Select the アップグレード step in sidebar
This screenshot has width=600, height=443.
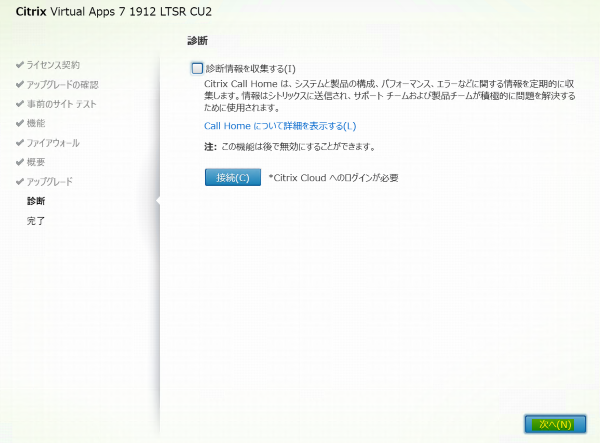49,181
